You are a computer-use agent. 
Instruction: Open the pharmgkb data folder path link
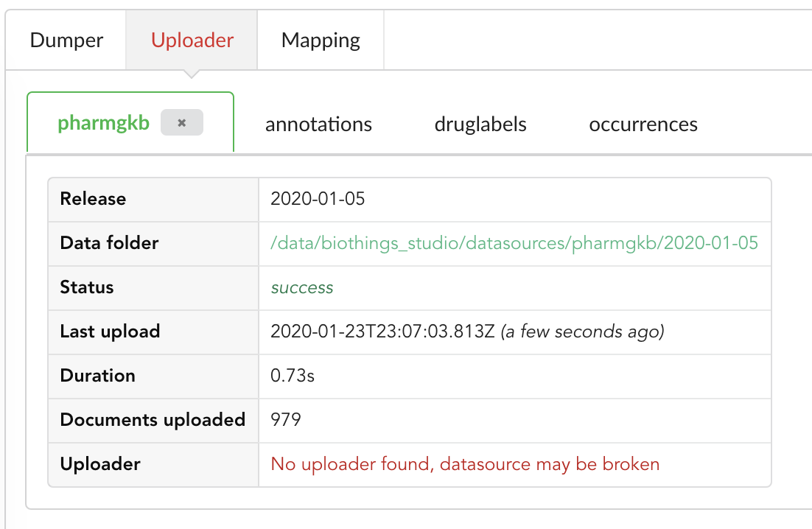click(514, 242)
